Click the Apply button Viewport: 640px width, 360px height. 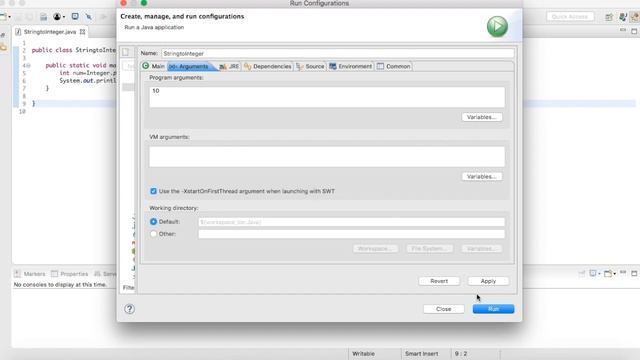pos(488,281)
